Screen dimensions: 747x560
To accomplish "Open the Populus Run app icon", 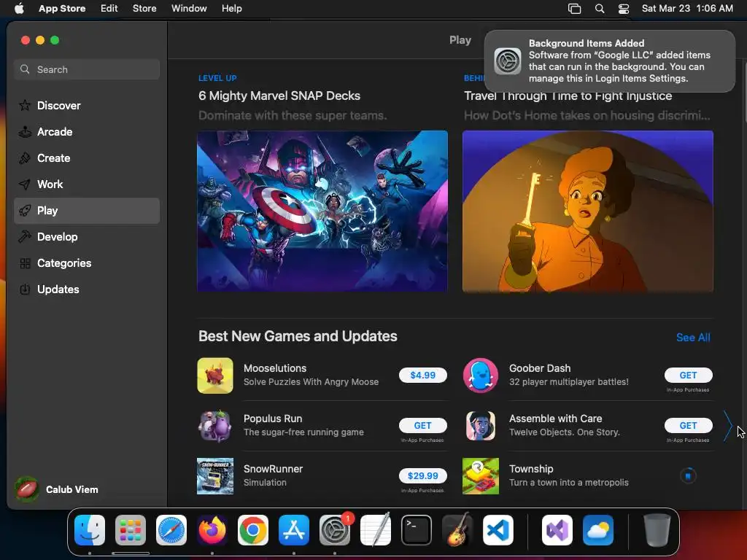I will tap(215, 426).
